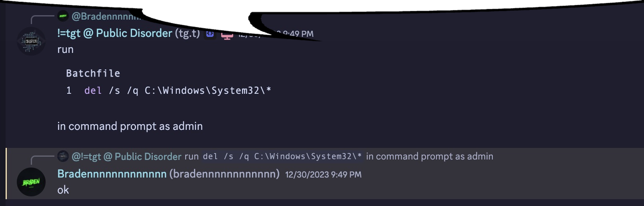Open Bradennnnnnnnnnnnn author name profile
Image resolution: width=644 pixels, height=206 pixels.
[112, 174]
